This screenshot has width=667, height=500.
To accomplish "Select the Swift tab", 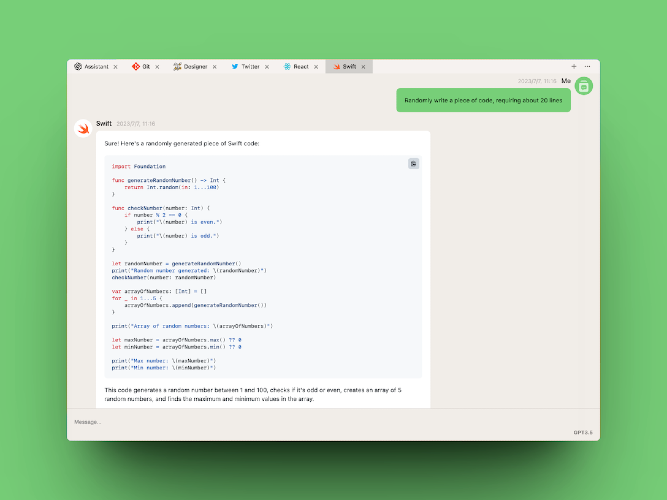I will tap(349, 67).
